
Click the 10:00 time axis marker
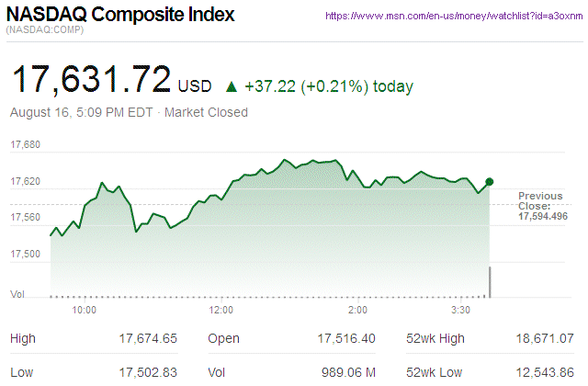[85, 311]
